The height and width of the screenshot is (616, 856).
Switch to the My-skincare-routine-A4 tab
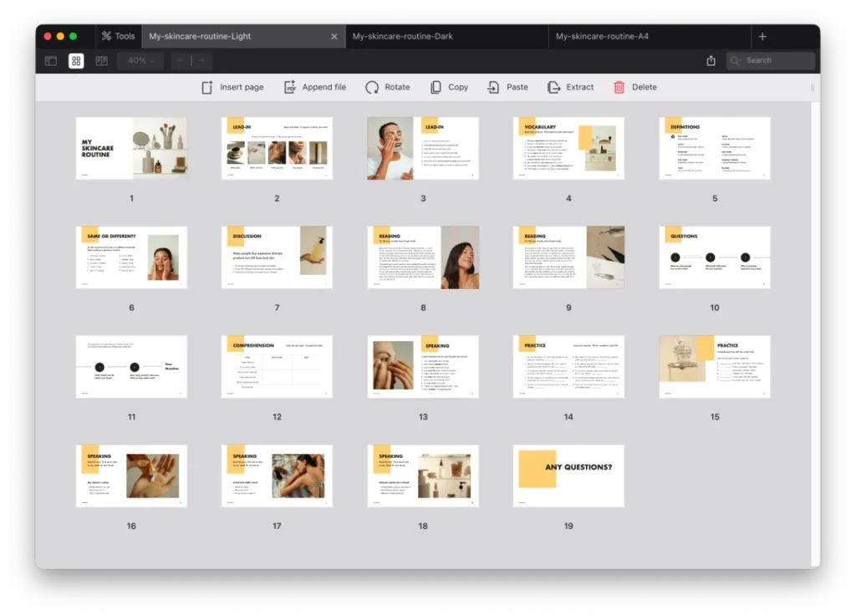[602, 36]
